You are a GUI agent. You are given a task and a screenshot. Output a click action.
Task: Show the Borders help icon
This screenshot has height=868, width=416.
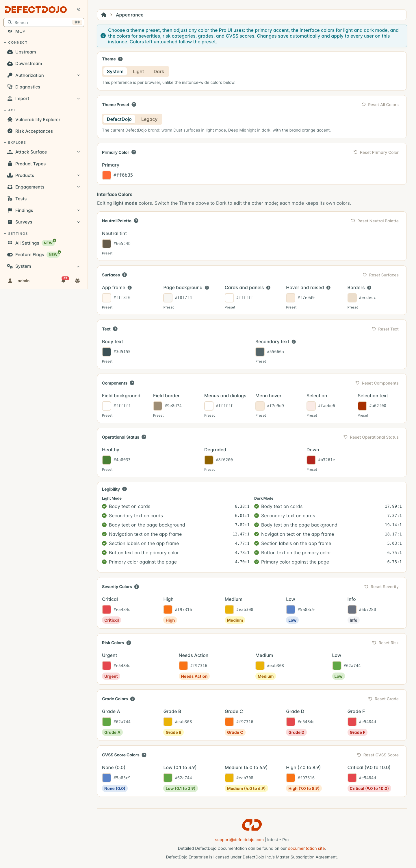coord(369,288)
